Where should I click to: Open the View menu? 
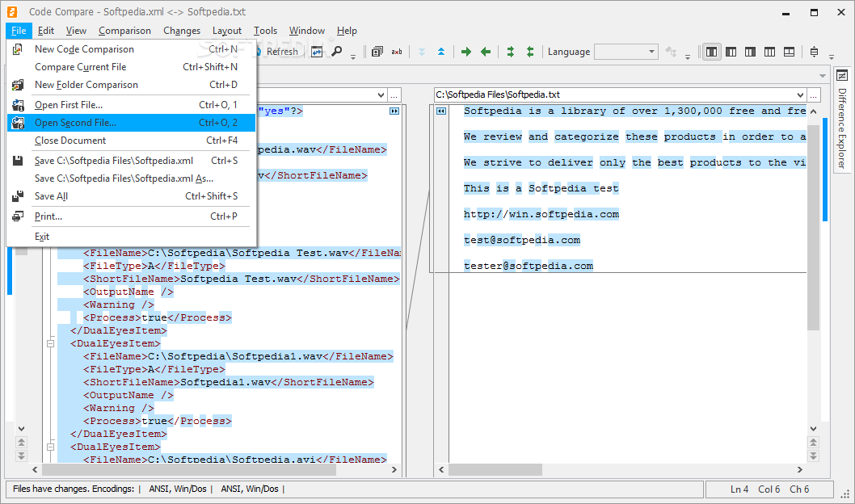(76, 31)
